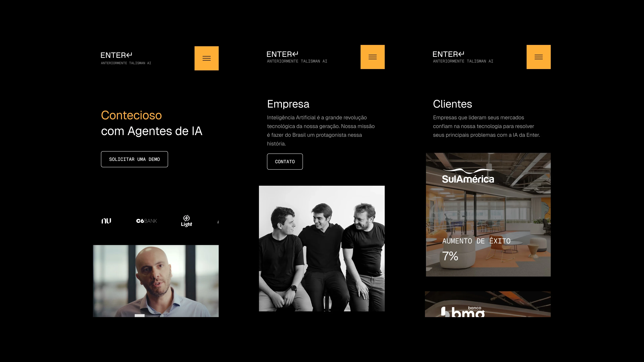Image resolution: width=644 pixels, height=362 pixels.
Task: Click the black-and-white team photo
Action: [322, 248]
